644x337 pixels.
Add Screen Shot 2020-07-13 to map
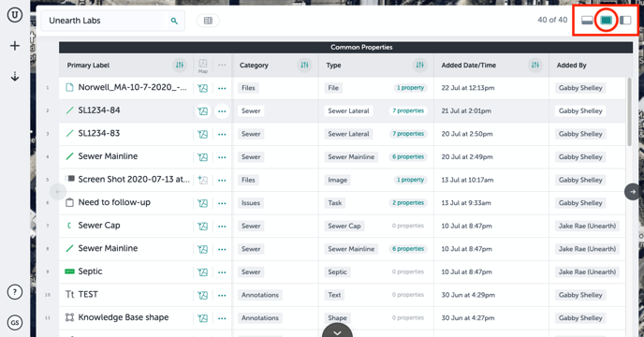203,180
